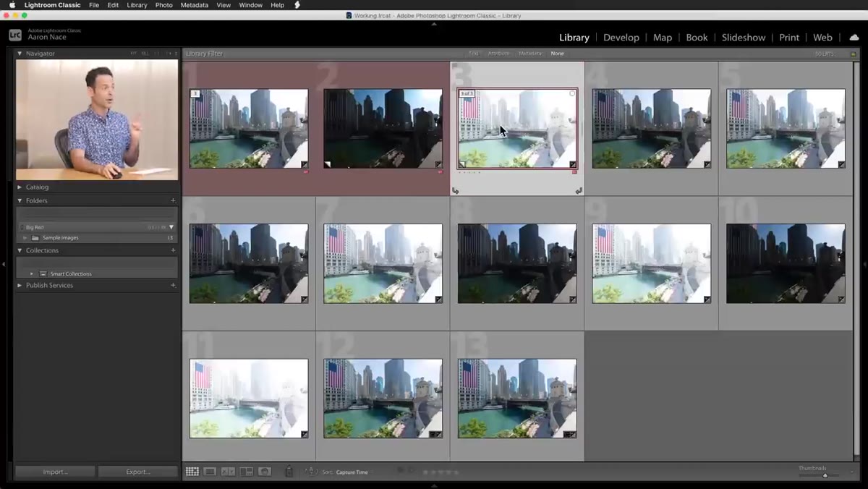This screenshot has height=489, width=868.
Task: Collapse the Folders panel
Action: (x=20, y=200)
